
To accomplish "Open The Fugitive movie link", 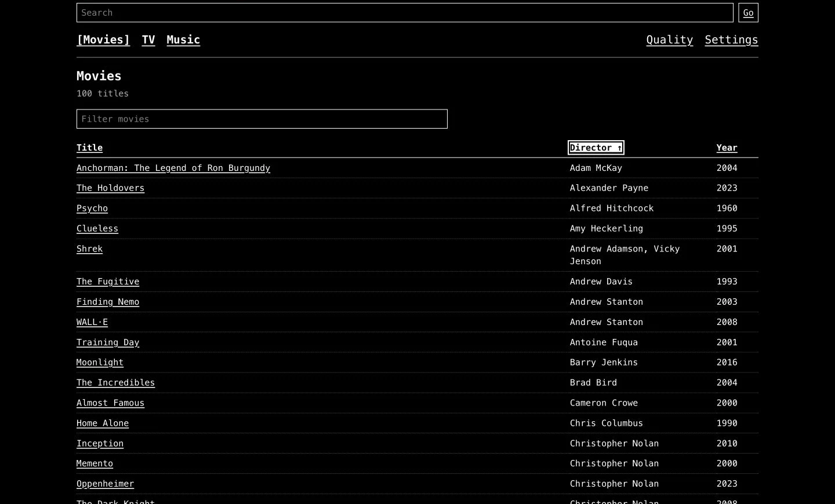I will point(108,282).
